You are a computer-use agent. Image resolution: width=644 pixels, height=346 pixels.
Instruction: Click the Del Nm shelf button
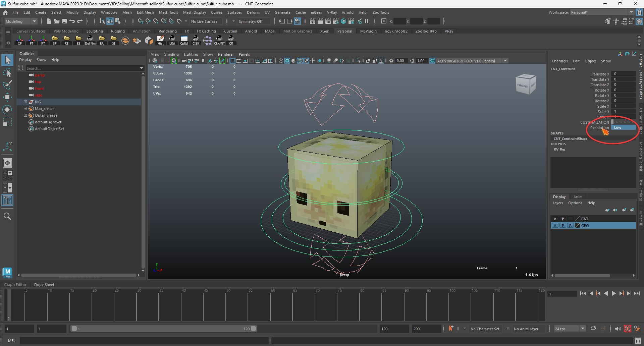point(90,41)
